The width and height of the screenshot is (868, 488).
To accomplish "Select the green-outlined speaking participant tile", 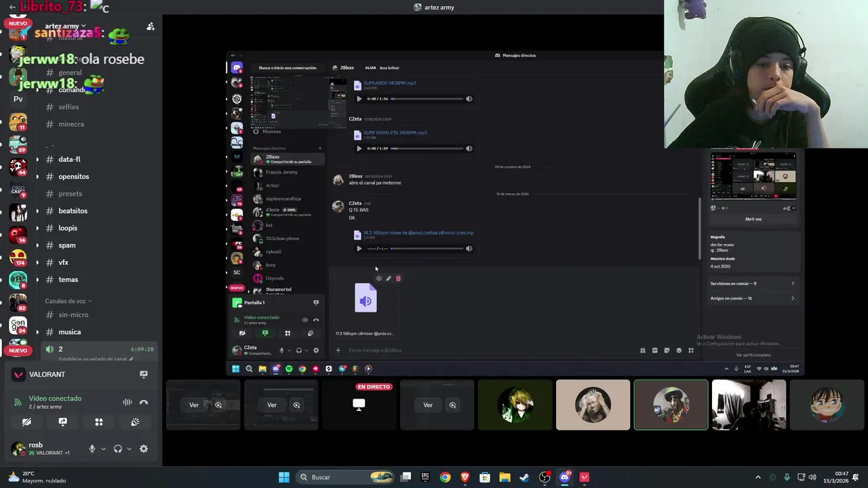I will coord(671,405).
